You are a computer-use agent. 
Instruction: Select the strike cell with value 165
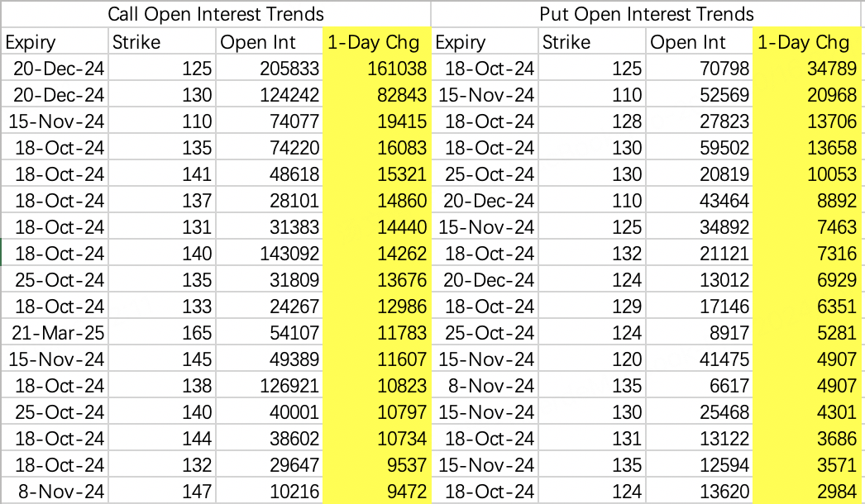coord(161,332)
